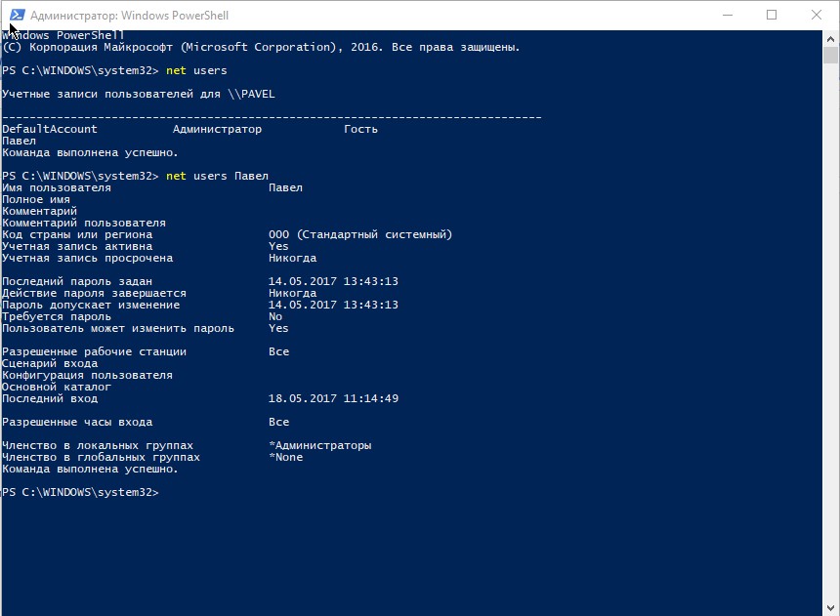This screenshot has width=840, height=616.
Task: Click the Требуется пароль label
Action: 57,316
